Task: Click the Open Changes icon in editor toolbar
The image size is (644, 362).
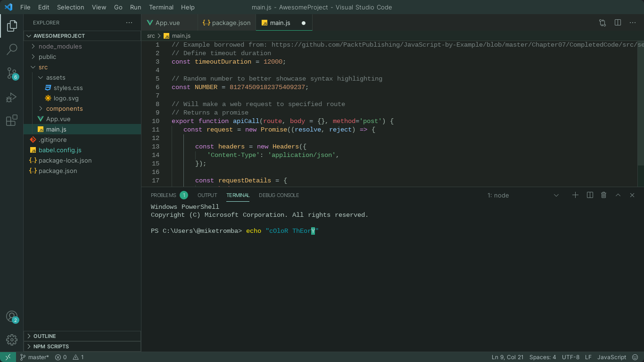Action: [x=603, y=23]
